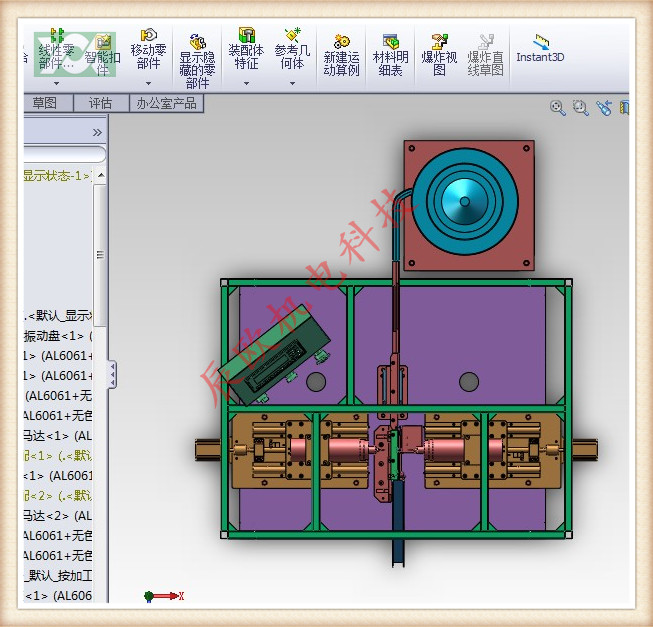Open the 办公室产品 tab
Image resolution: width=653 pixels, height=627 pixels.
coord(167,103)
